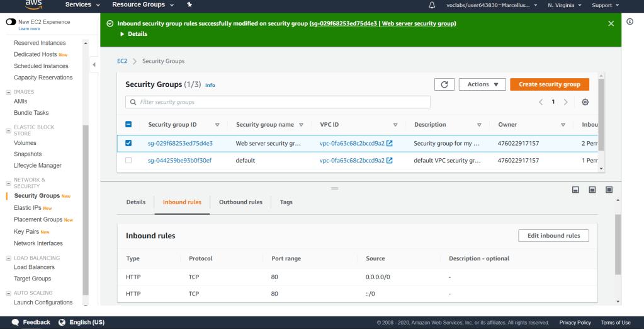Open table preferences gear icon
Screen dimensions: 644x329
pyautogui.click(x=585, y=102)
